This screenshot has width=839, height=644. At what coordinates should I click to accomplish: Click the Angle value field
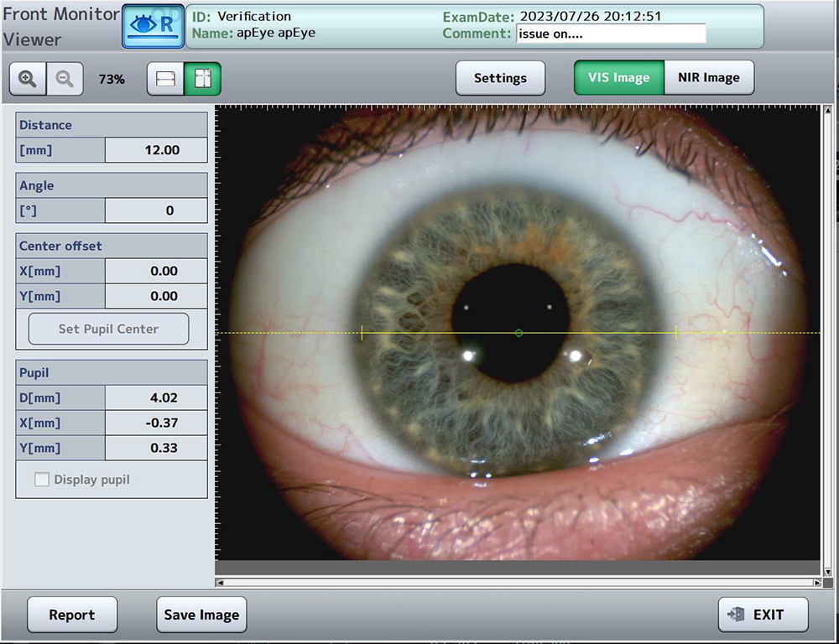(x=156, y=210)
